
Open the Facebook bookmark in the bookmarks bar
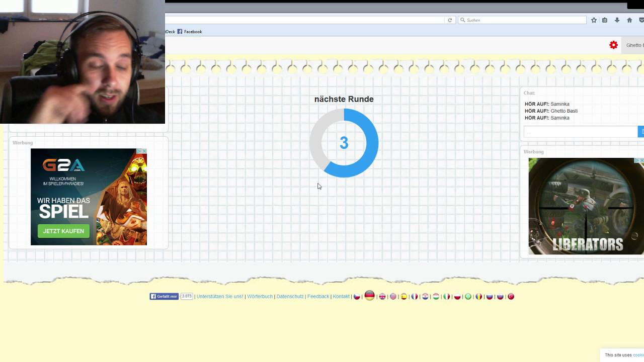190,32
